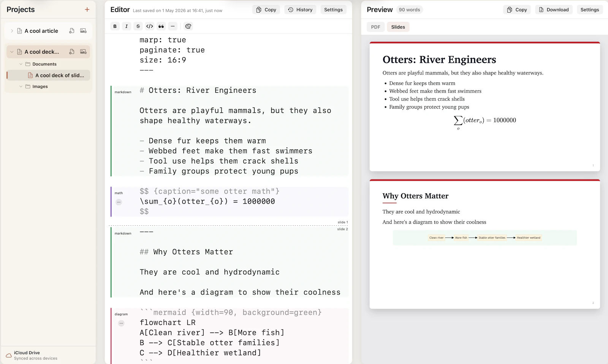Insert a block quote with the quote icon
Viewport: 608px width, 364px height.
click(x=161, y=26)
